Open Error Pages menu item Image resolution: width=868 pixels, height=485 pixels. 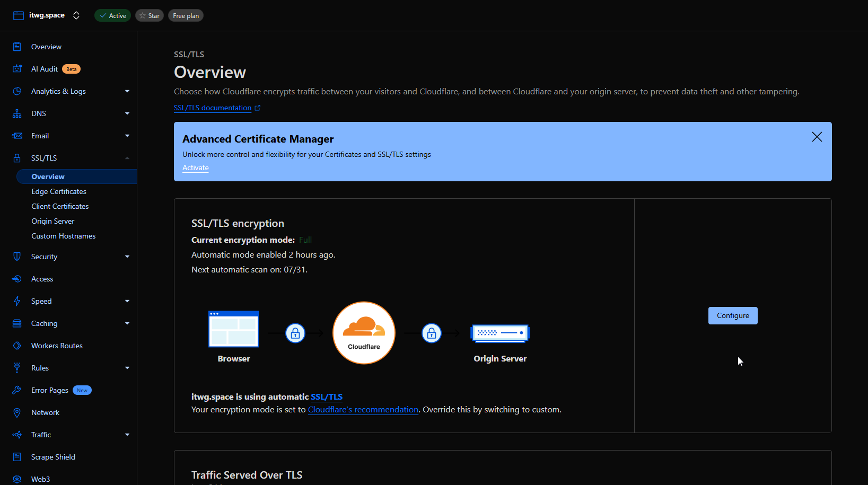50,390
